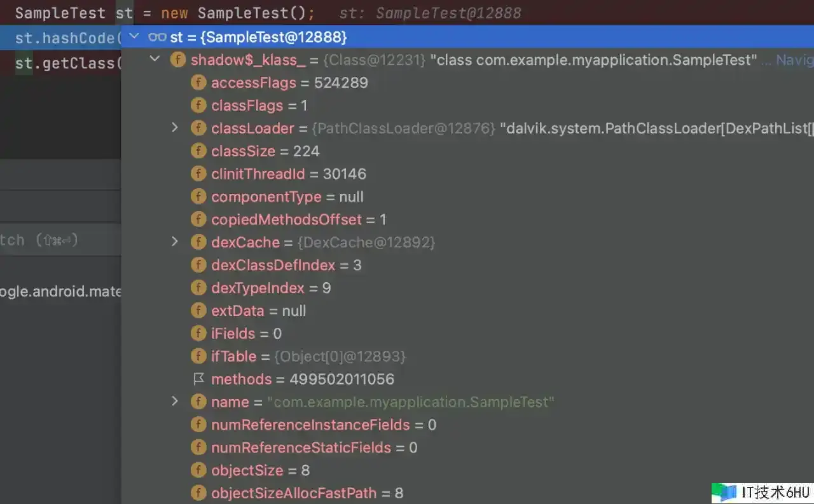Select the dexTypeIndex = 9 row
Screen dimensions: 814x504
coord(270,288)
